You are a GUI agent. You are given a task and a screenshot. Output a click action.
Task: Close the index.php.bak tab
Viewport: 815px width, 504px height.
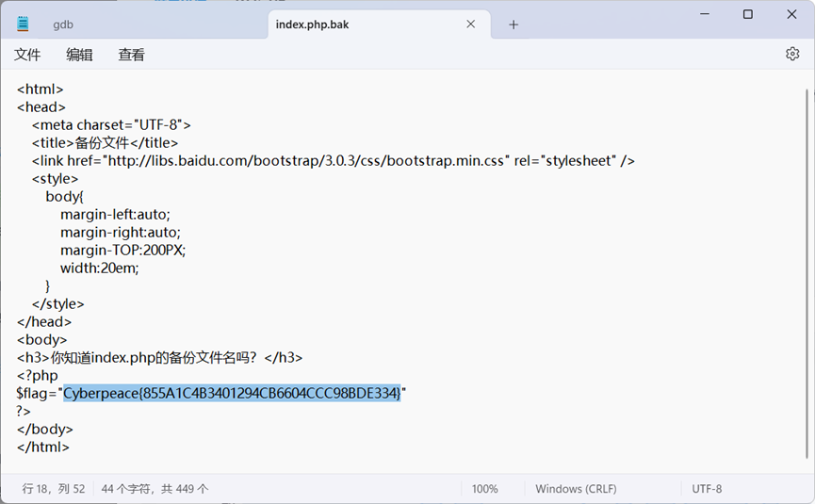(x=471, y=24)
